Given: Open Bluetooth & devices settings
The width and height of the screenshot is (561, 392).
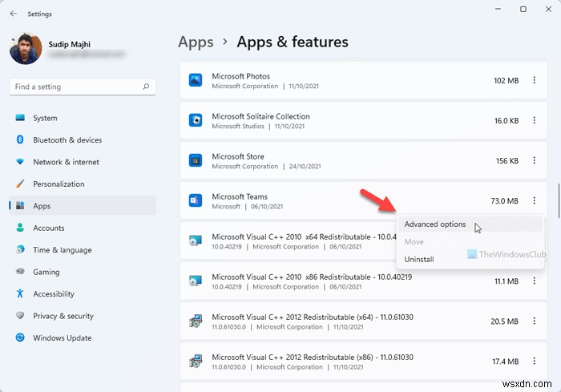Looking at the screenshot, I should pos(83,139).
